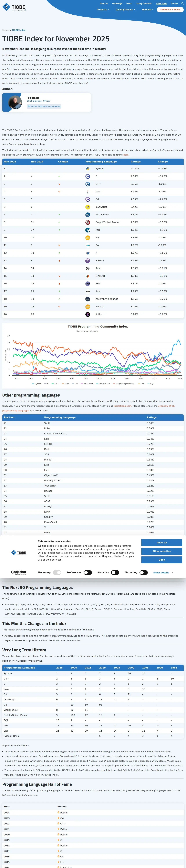Click the MATLAB logo icon
Viewport: 186px width, 868px height.
[87, 276]
